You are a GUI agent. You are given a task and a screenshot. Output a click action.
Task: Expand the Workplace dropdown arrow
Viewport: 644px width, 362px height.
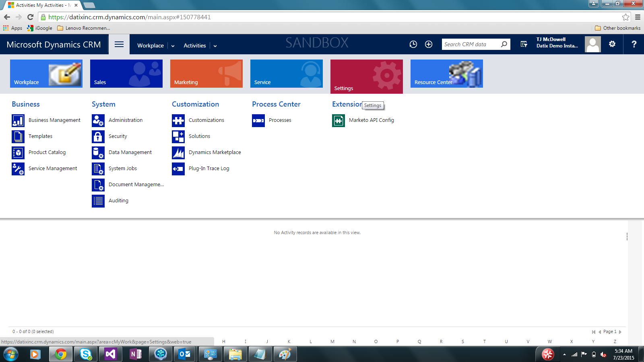(173, 46)
